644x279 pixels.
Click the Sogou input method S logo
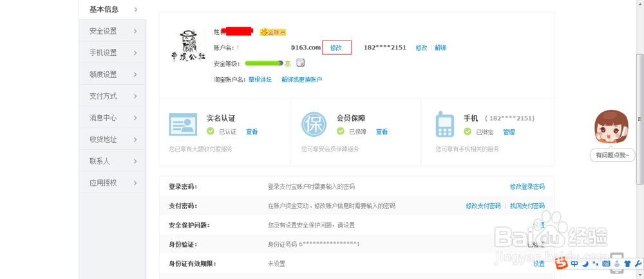(562, 265)
